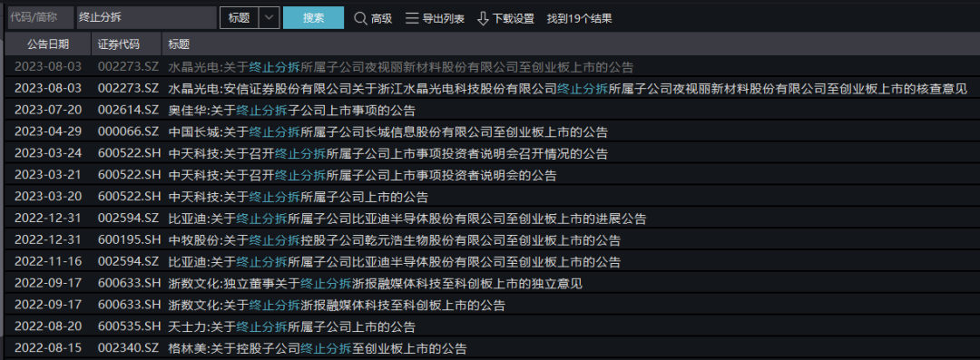Click date 2023-04-29 in 中国长城 row
The image size is (980, 360).
[x=48, y=131]
